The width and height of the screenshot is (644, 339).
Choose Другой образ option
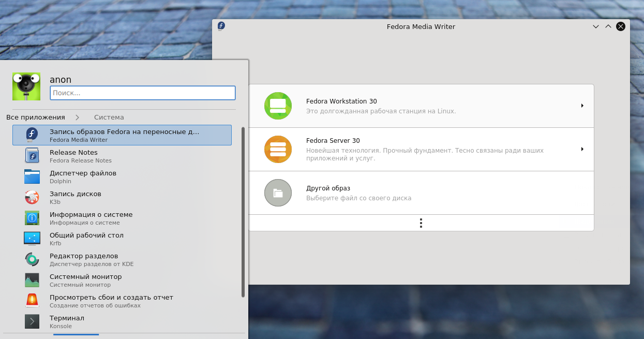pos(421,193)
